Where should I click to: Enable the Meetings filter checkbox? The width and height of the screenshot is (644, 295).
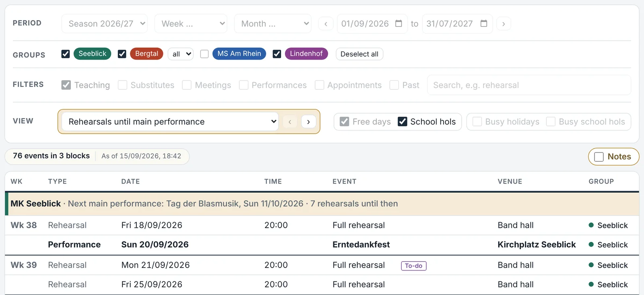(187, 85)
